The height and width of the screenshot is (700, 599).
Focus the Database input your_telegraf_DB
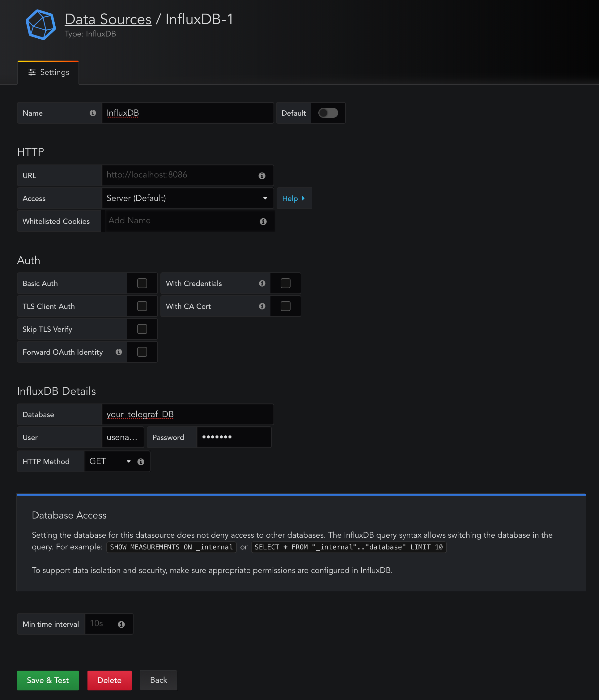[187, 414]
